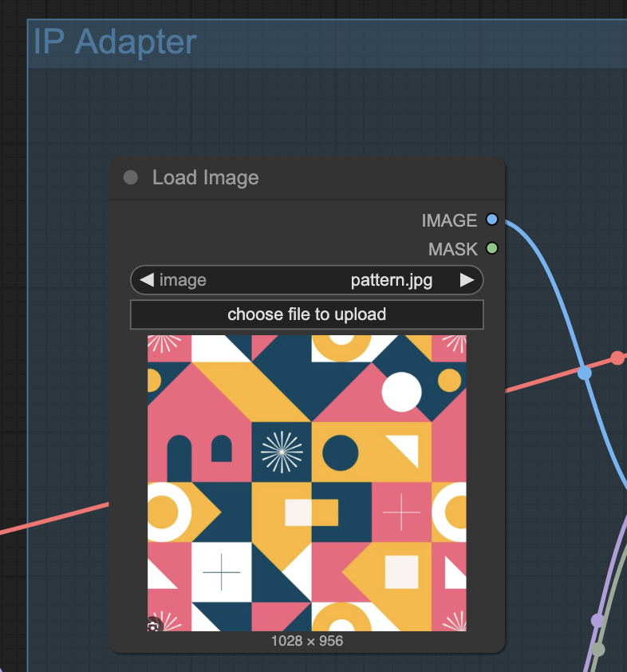Viewport: 627px width, 672px height.
Task: Select next image with right arrow
Action: [x=467, y=280]
